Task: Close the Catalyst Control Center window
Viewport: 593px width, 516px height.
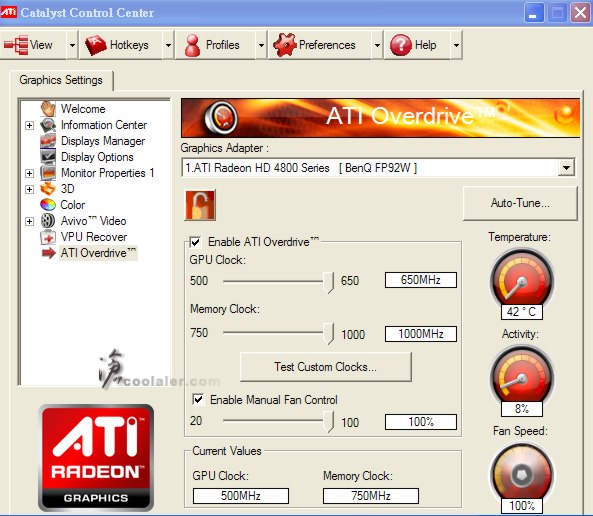Action: coord(580,12)
